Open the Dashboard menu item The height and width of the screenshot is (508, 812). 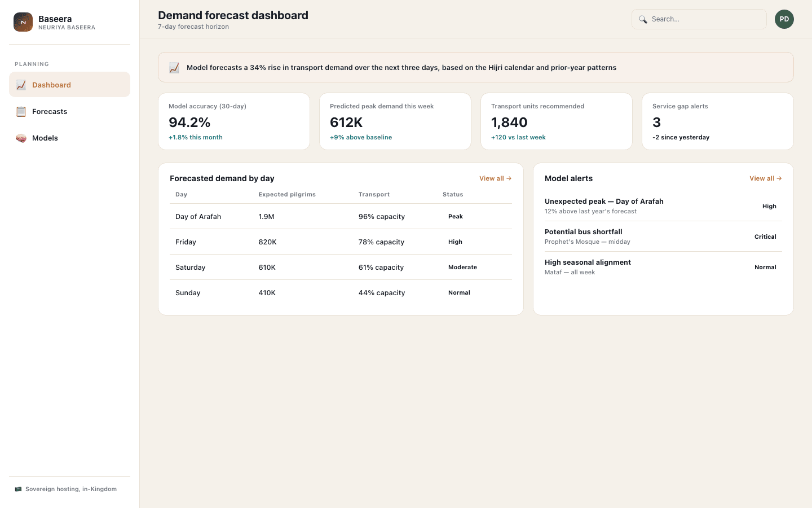[69, 85]
